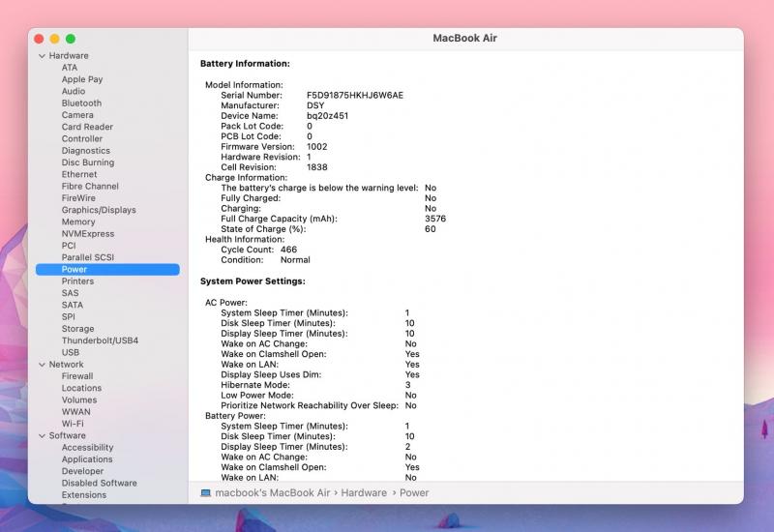Select Accessibility under Software
This screenshot has width=774, height=532.
87,448
